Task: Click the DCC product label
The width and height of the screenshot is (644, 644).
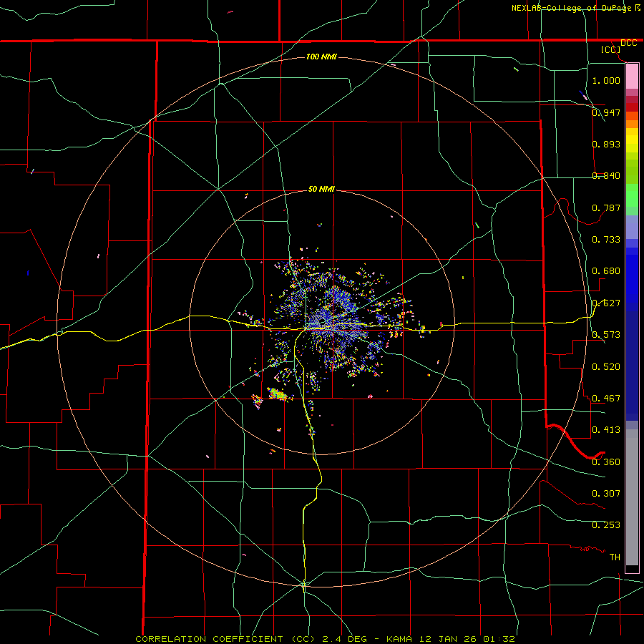Action: point(628,43)
